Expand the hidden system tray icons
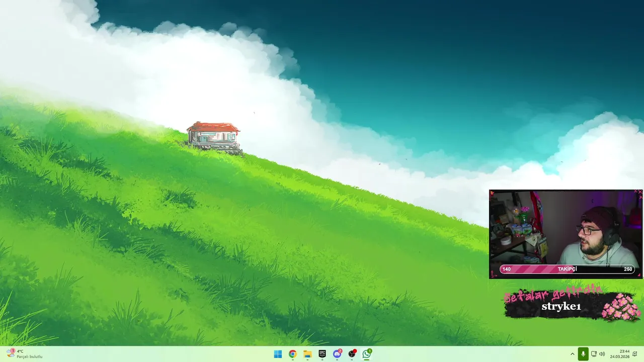 (572, 354)
